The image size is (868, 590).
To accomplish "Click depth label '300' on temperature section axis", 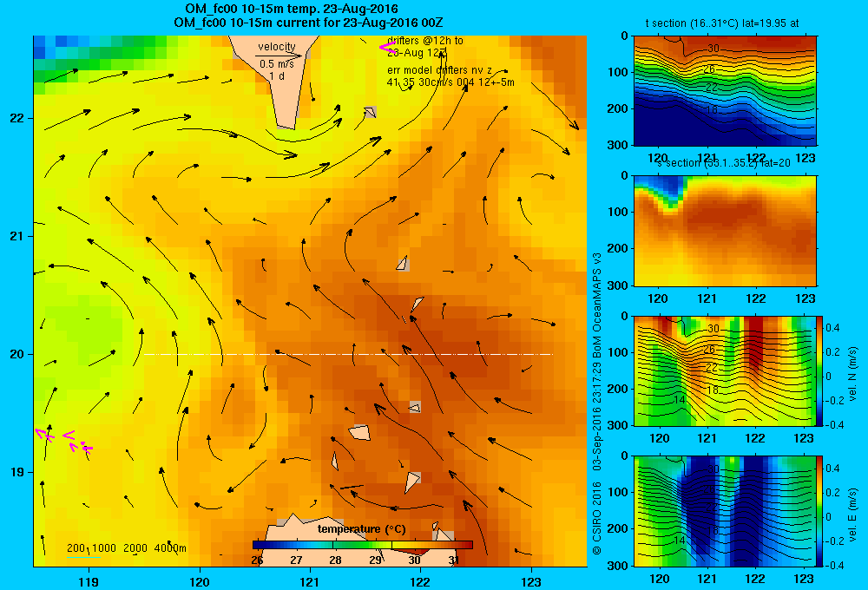I will [x=617, y=144].
